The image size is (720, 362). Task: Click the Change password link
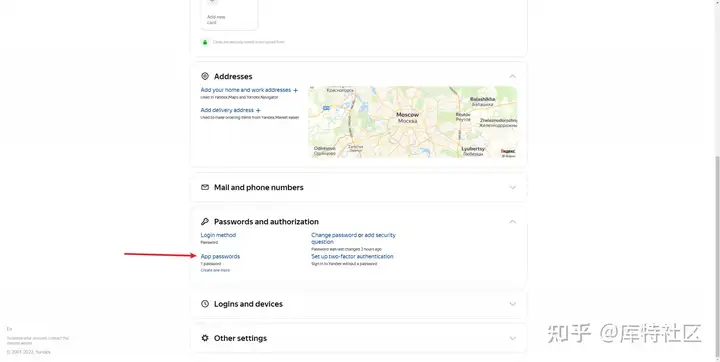pos(334,235)
